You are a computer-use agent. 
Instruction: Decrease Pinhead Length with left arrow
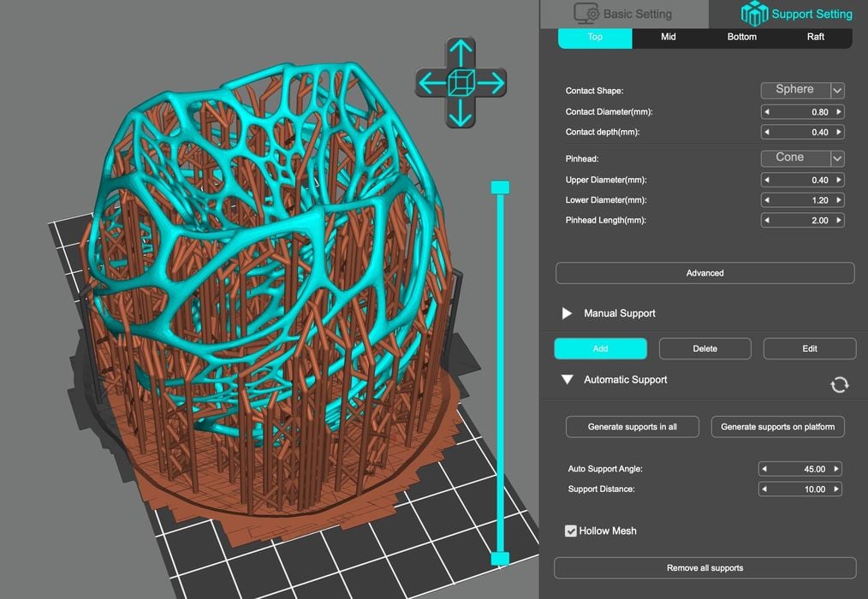(x=767, y=221)
